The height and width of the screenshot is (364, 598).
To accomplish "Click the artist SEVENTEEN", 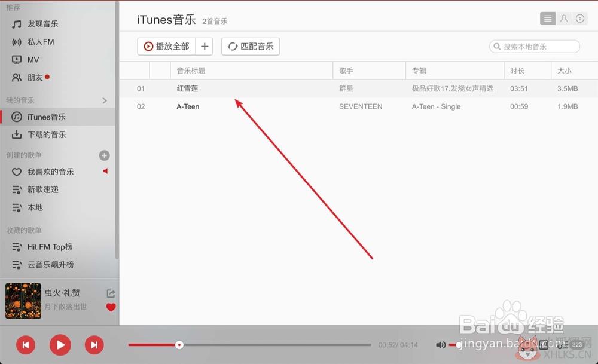I will pos(361,106).
